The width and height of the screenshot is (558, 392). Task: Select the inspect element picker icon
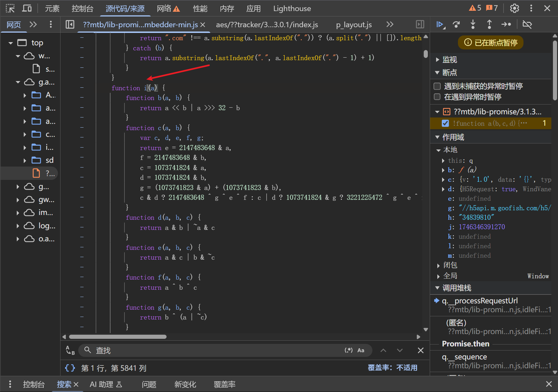click(x=10, y=8)
